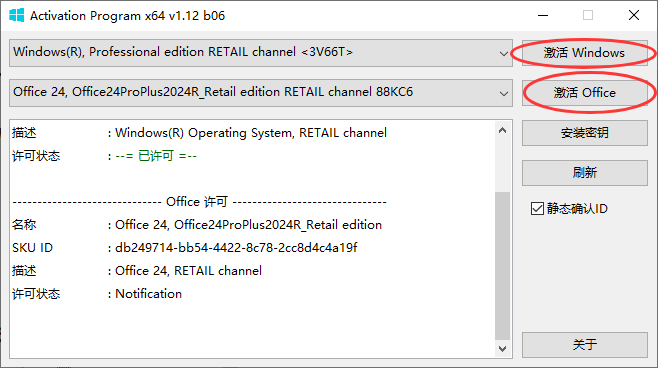Open the Office24ProPlus2024R combo box
This screenshot has height=368, width=658.
261,93
